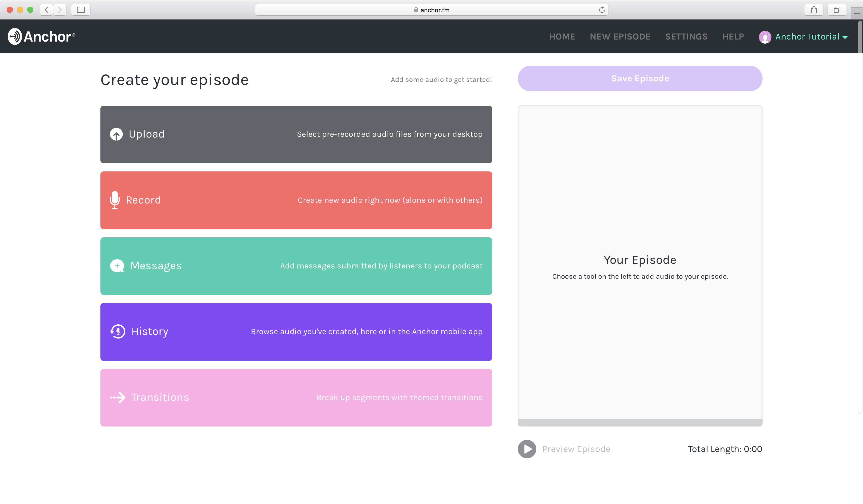The image size is (863, 504).
Task: Click the anchor.fm address bar
Action: pos(431,10)
